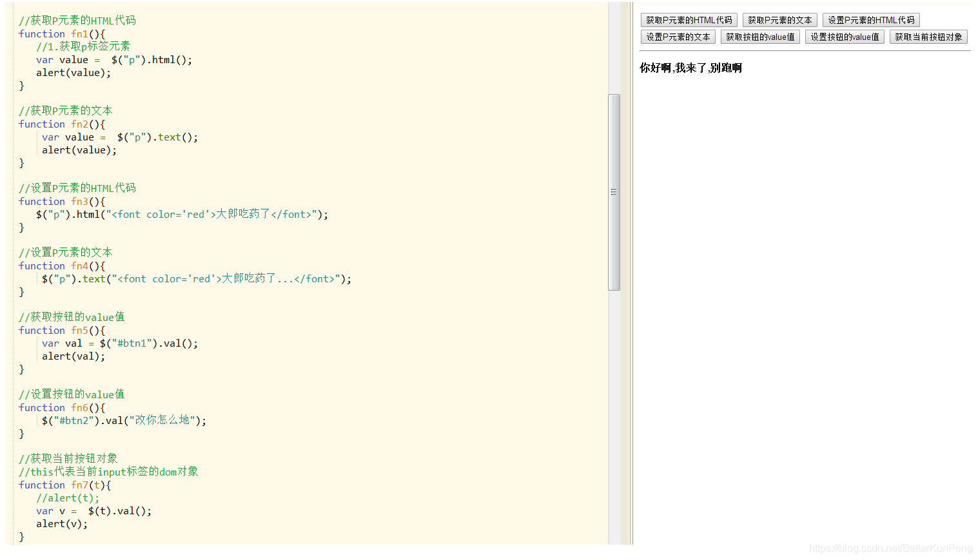978x560 pixels.
Task: Click the $("p").html("<font color='red'>...") line
Action: click(182, 214)
